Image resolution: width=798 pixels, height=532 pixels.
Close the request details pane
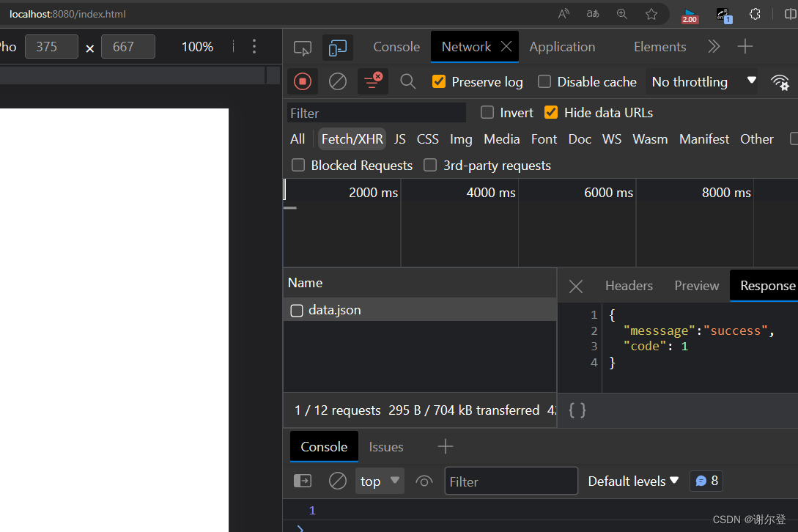point(575,287)
